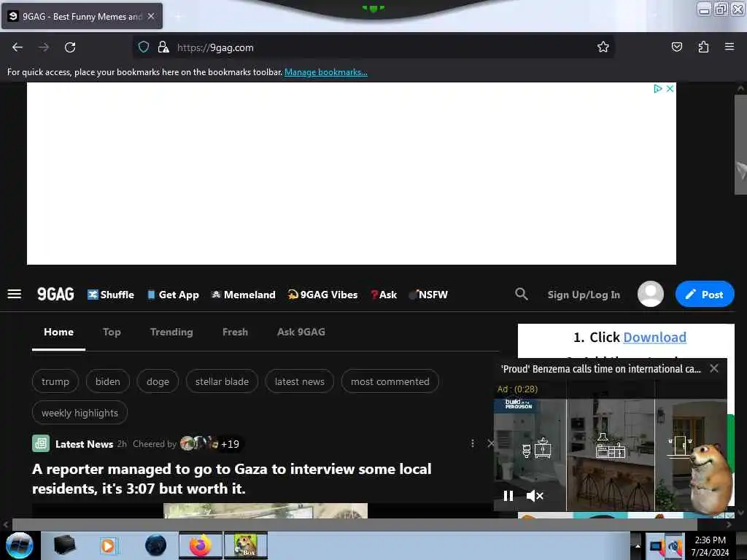
Task: Dismiss the Gaza reporter post
Action: click(491, 443)
